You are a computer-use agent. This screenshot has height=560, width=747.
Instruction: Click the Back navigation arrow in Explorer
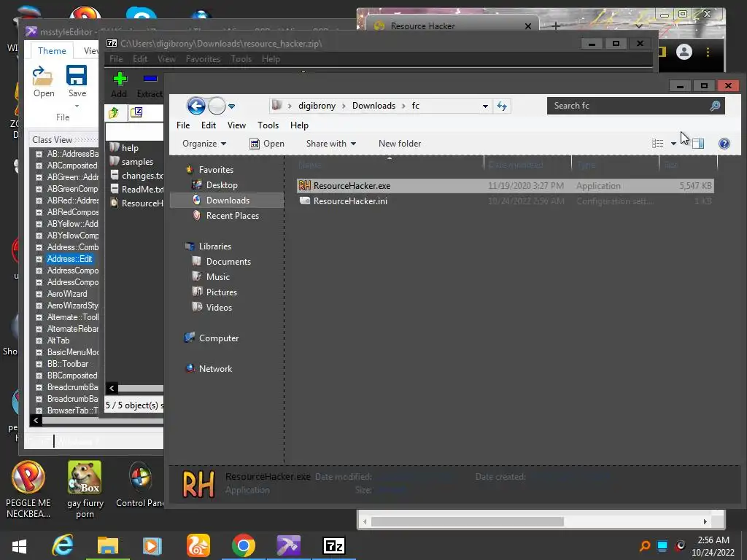[196, 106]
